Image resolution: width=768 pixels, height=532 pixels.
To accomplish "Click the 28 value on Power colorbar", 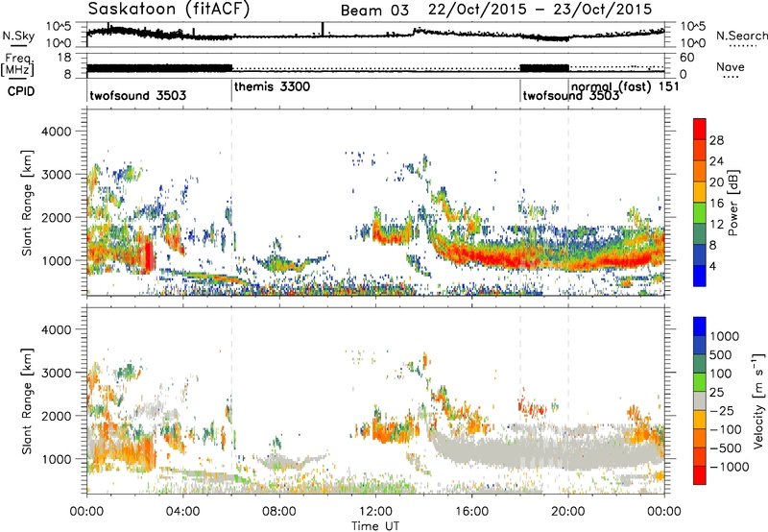I will click(716, 140).
